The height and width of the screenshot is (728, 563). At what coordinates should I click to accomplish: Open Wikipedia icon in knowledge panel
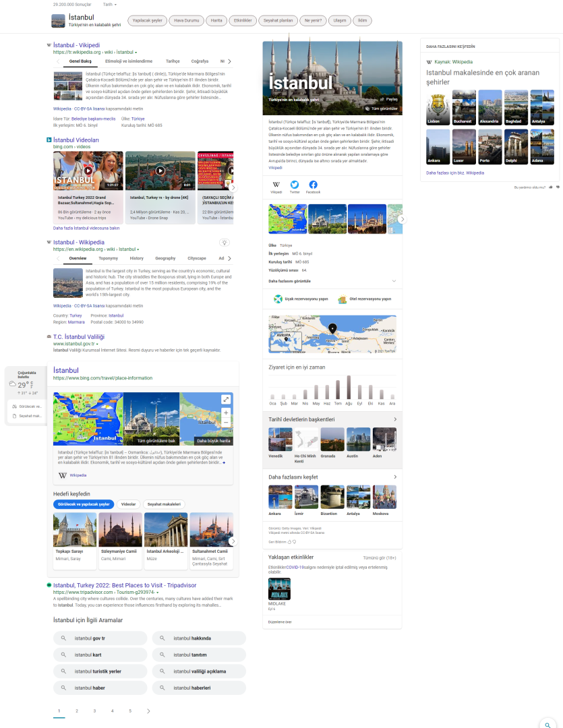pyautogui.click(x=276, y=184)
